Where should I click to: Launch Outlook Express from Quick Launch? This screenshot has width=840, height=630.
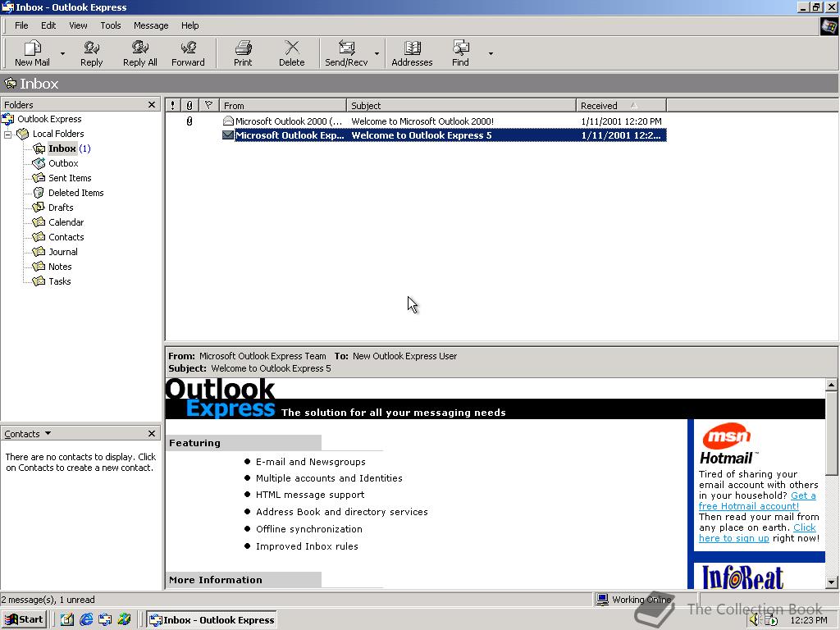(x=105, y=619)
